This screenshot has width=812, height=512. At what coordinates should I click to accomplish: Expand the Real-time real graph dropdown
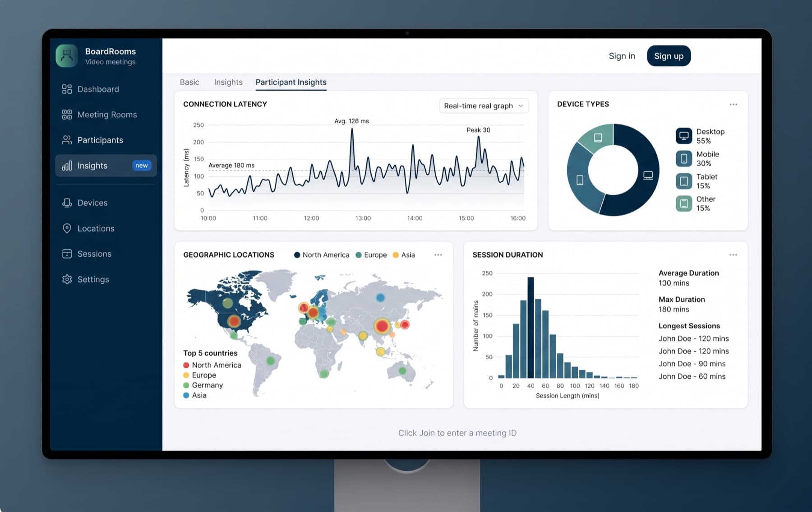click(484, 106)
